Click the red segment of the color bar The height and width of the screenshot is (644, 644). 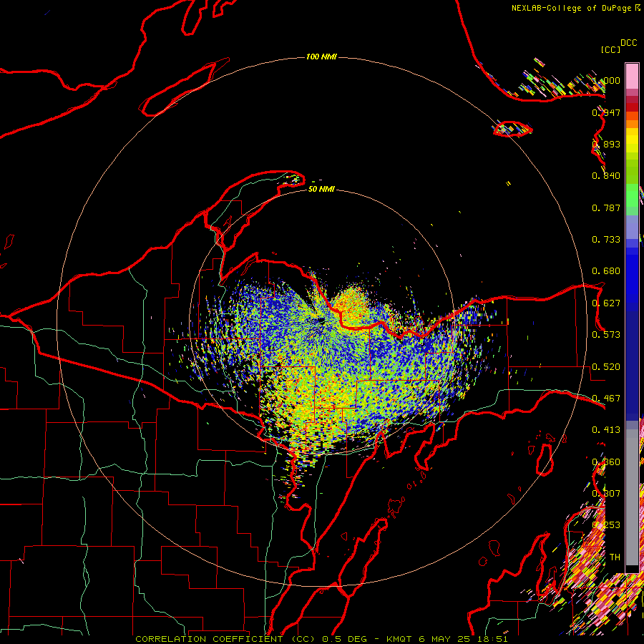632,107
